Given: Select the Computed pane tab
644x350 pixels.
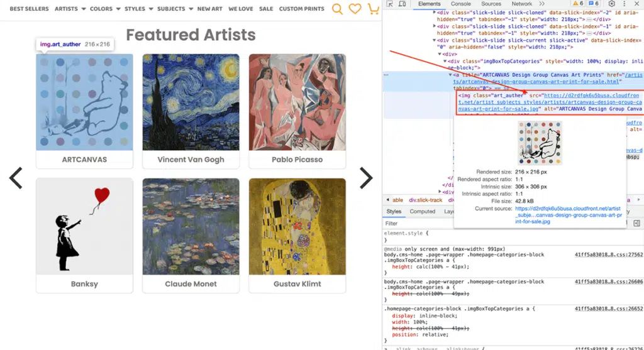Looking at the screenshot, I should coord(422,211).
